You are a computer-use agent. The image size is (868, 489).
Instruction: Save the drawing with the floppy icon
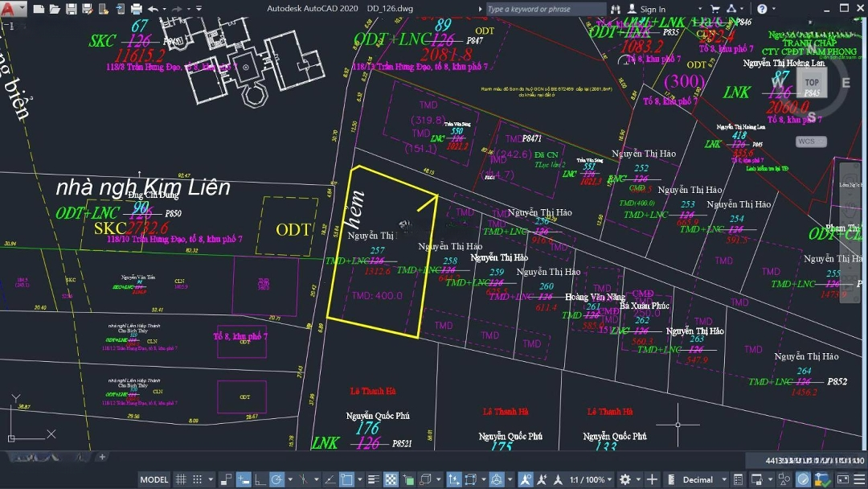coord(72,9)
